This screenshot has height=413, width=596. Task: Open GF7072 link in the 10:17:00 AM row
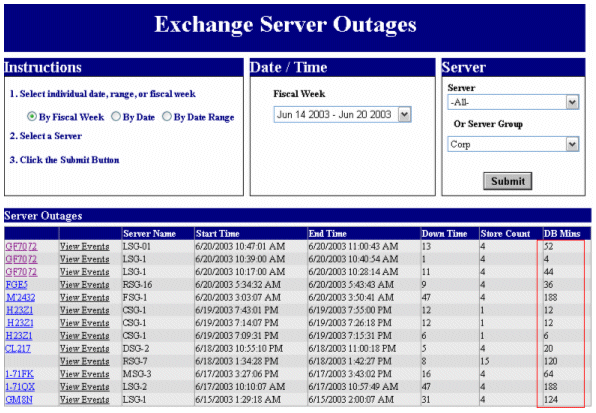(21, 272)
